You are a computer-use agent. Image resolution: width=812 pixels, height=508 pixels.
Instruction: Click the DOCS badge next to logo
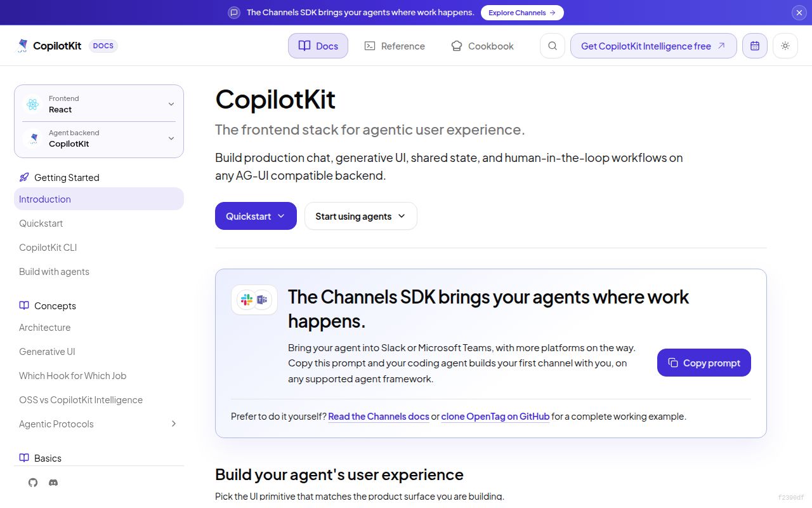tap(103, 46)
